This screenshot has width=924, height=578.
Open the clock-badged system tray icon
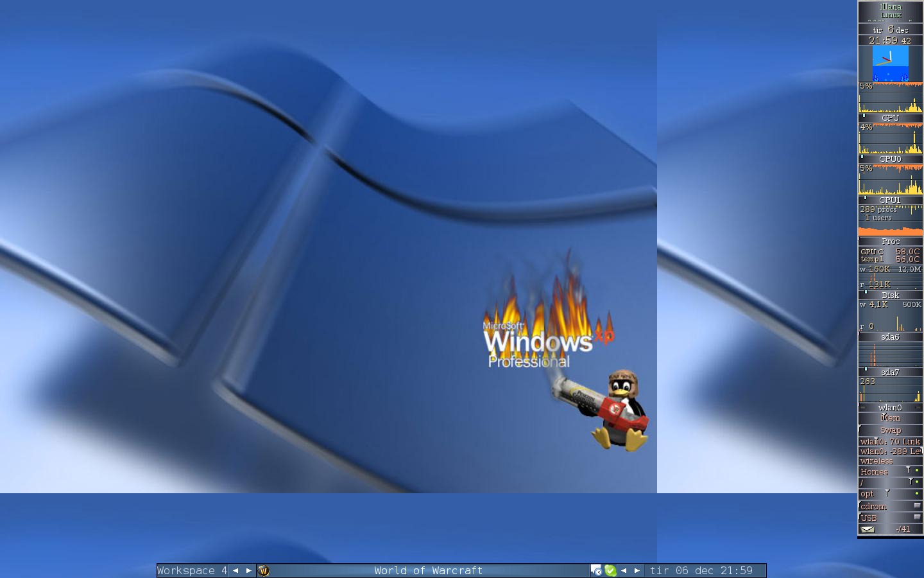pyautogui.click(x=596, y=570)
